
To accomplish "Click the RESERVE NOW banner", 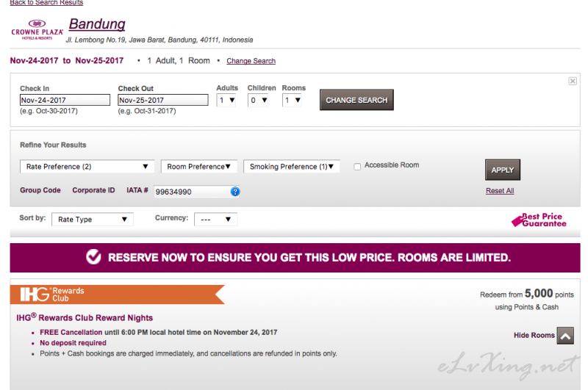I will tap(295, 258).
